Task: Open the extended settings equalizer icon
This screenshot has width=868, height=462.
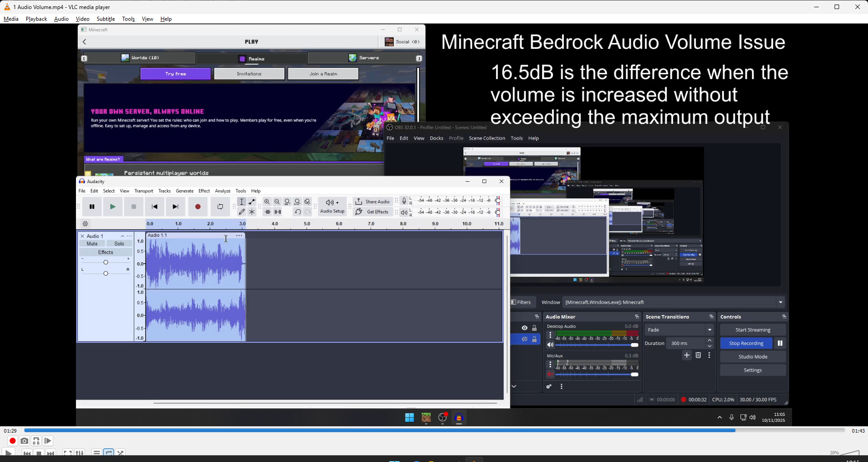Action: 80,453
